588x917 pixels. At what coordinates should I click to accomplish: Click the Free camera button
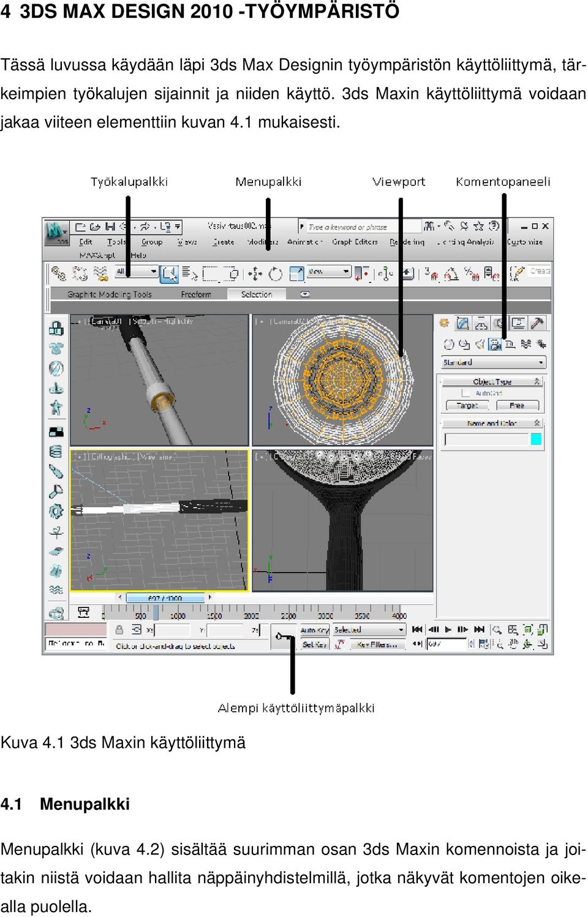coord(517,405)
